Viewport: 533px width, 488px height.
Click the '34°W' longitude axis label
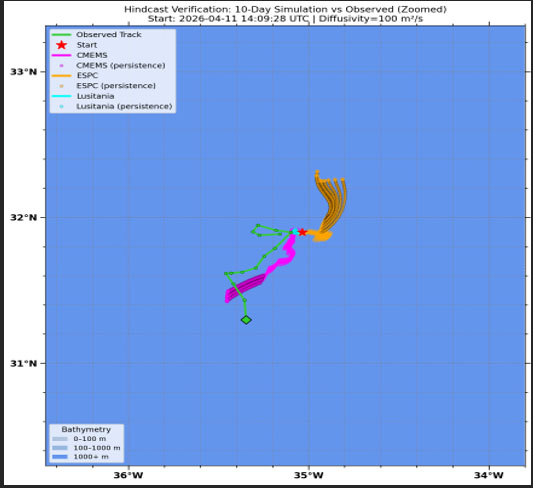pos(489,475)
